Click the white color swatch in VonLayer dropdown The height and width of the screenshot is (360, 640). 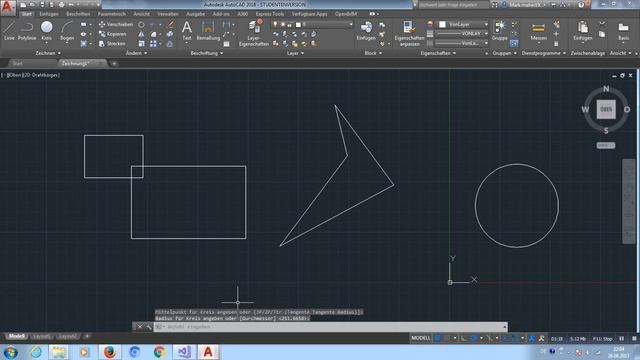tap(442, 24)
